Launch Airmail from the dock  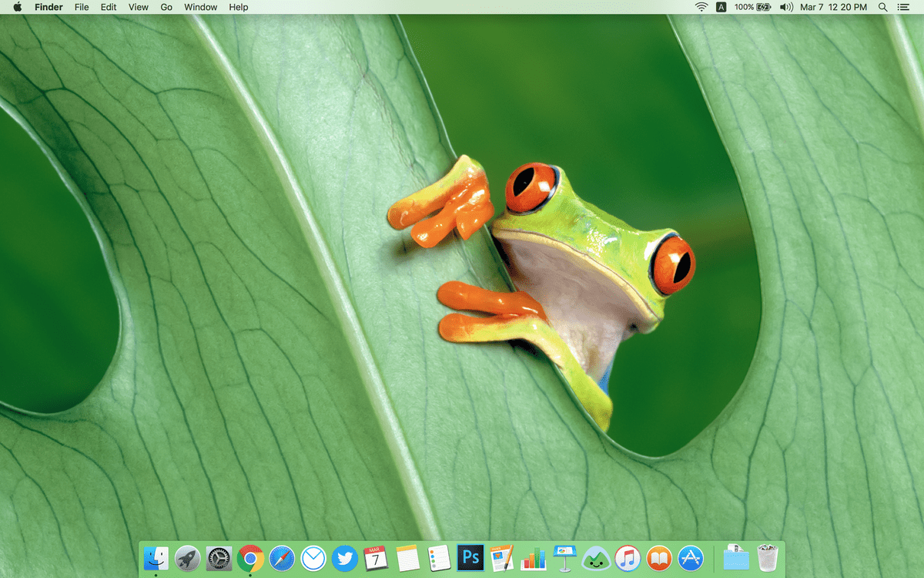[x=313, y=558]
